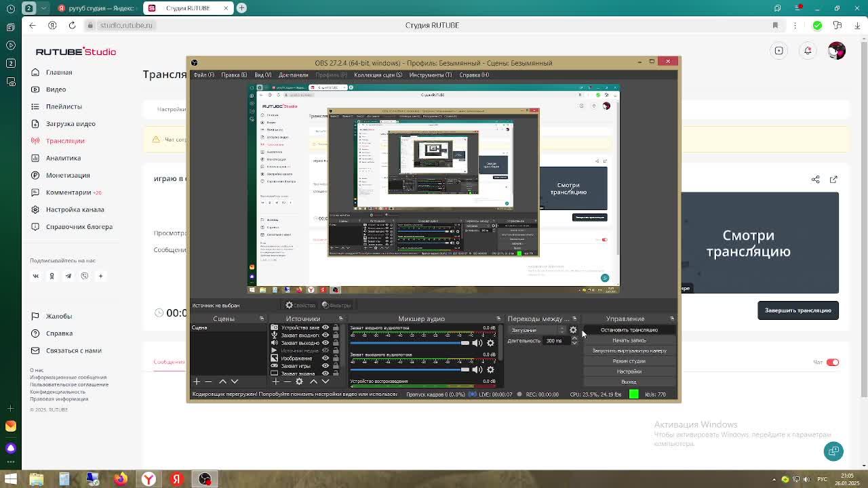The height and width of the screenshot is (488, 868).
Task: Open Док-панели menu in OBS
Action: pyautogui.click(x=293, y=75)
